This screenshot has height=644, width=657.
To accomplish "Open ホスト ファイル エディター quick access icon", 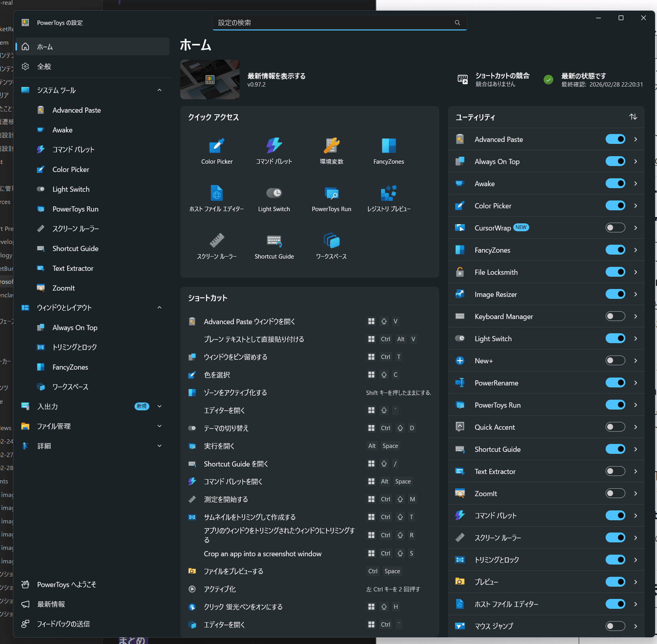I will coord(217,198).
